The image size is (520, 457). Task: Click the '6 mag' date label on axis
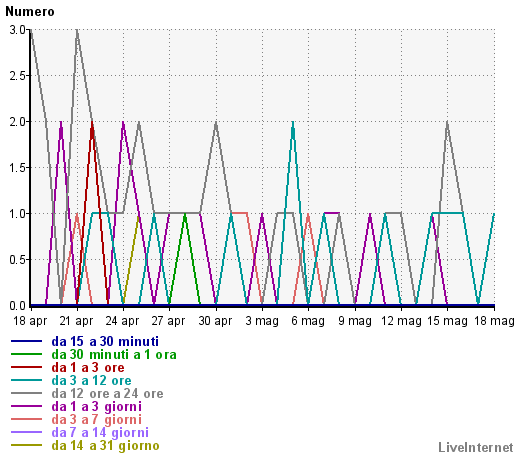click(x=308, y=321)
